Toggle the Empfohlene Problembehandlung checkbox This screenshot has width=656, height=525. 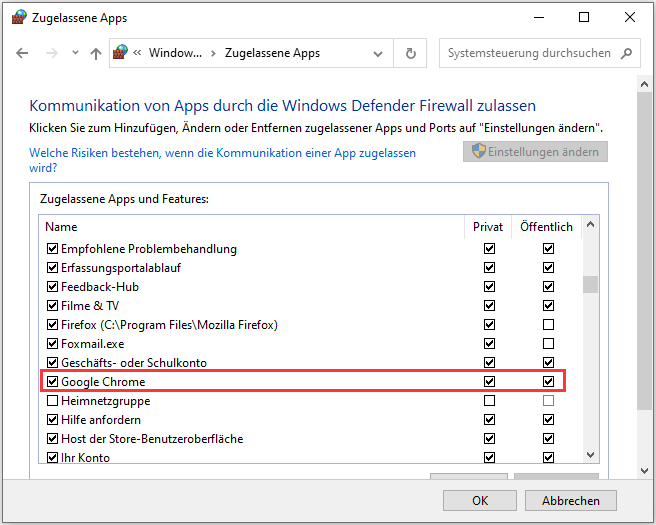[x=52, y=248]
